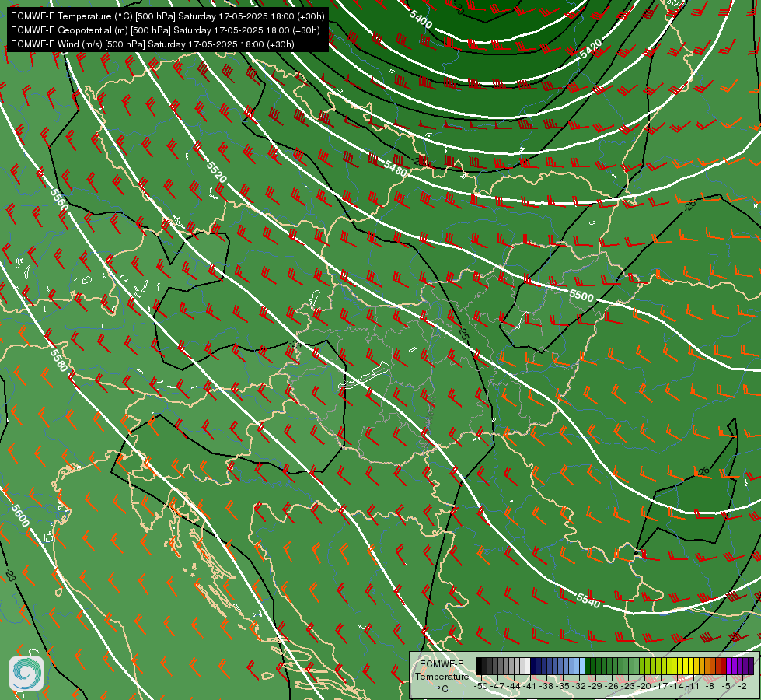
Task: Click the -32 value on the legend scale
Action: 579,686
